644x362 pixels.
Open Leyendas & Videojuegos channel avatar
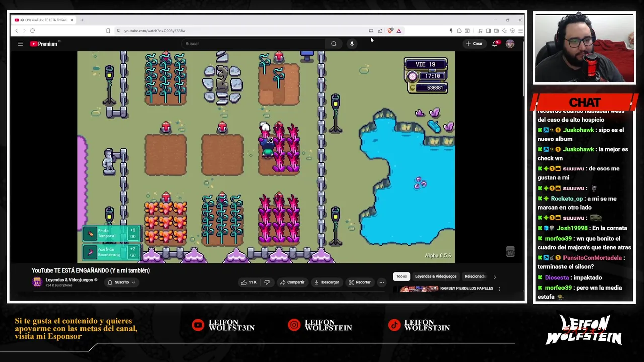click(x=37, y=282)
